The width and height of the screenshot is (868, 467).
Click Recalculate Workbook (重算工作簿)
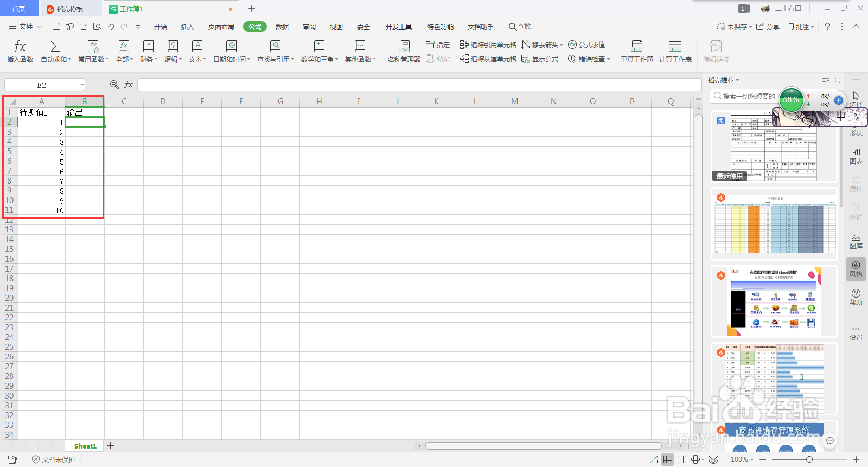[x=637, y=52]
